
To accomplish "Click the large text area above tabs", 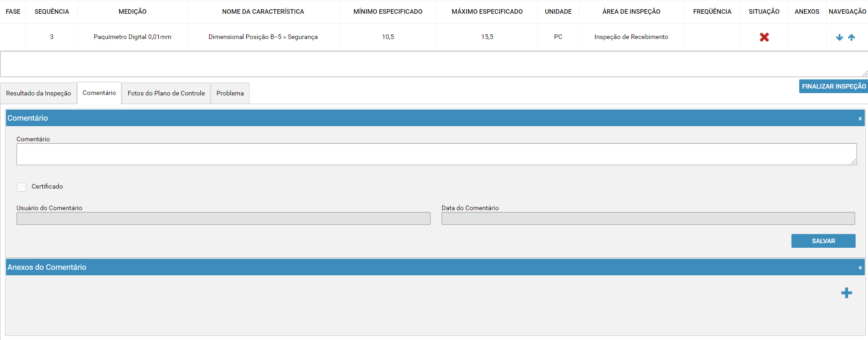I will [x=434, y=64].
